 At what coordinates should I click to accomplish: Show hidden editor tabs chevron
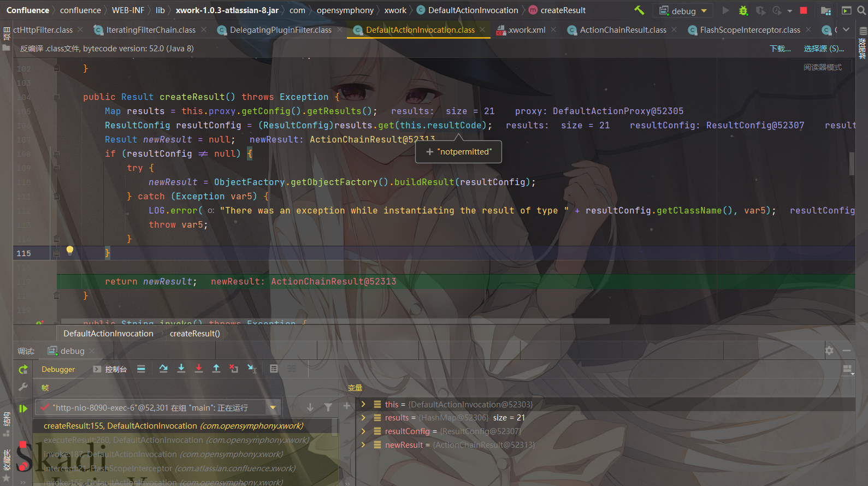click(x=846, y=29)
